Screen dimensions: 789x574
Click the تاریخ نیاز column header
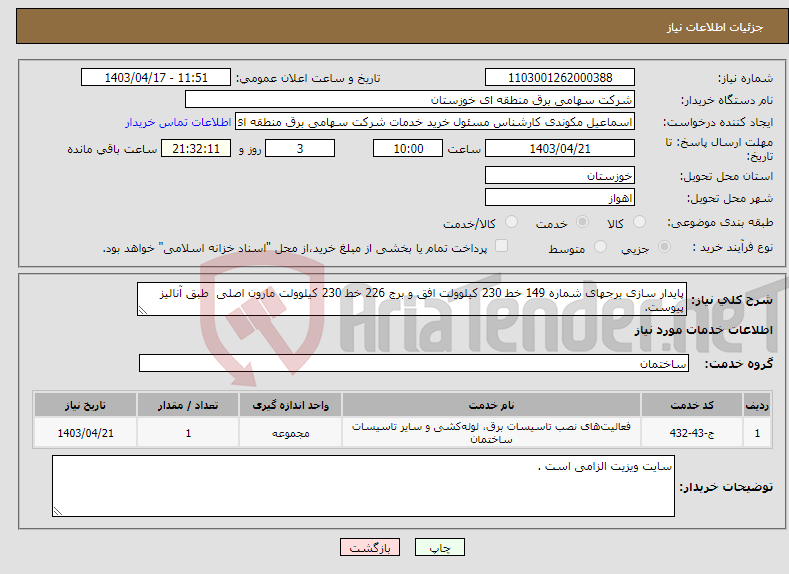click(86, 405)
